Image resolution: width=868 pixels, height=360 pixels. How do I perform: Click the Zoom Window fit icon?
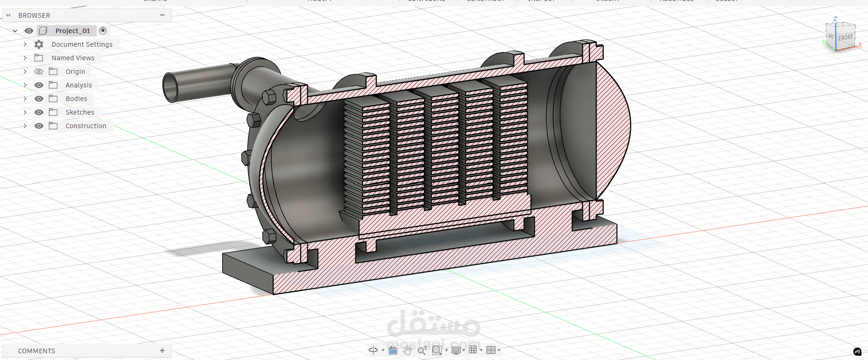tap(437, 350)
